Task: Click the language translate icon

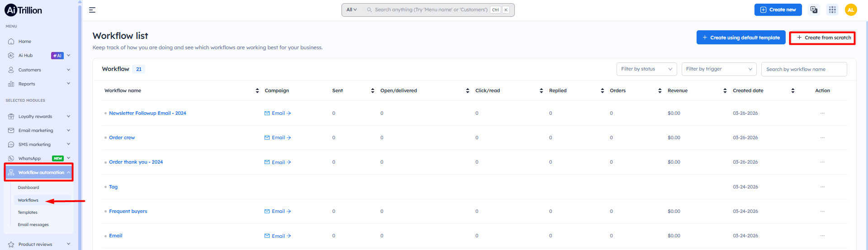Action: pyautogui.click(x=814, y=9)
